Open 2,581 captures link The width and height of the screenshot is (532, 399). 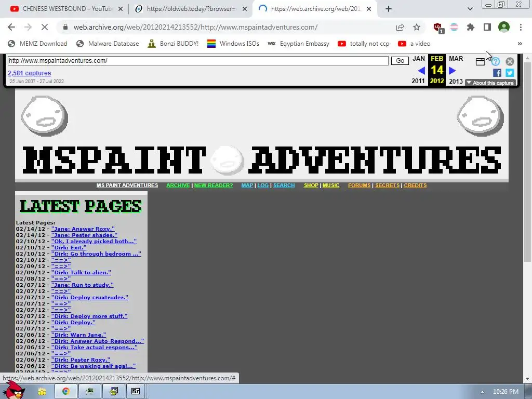click(x=30, y=73)
